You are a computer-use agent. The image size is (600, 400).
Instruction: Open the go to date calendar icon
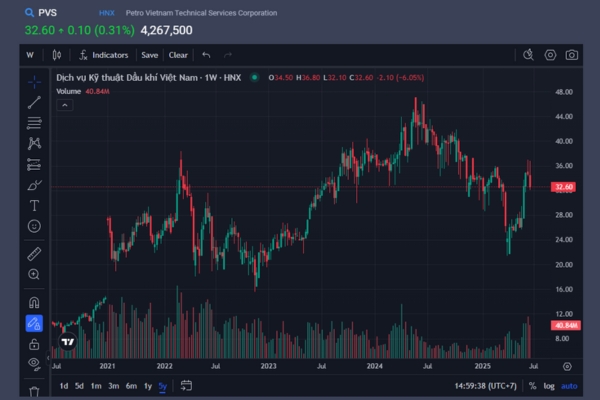click(x=186, y=385)
